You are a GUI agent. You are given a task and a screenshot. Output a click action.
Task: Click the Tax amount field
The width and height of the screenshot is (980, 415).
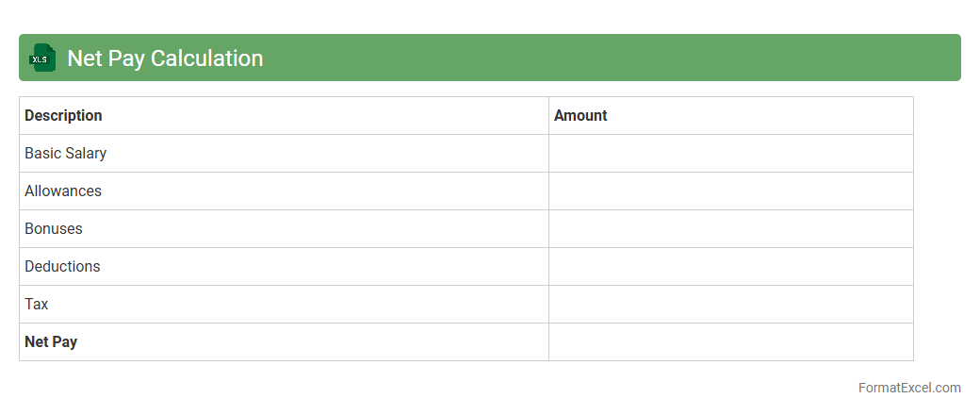pos(730,305)
